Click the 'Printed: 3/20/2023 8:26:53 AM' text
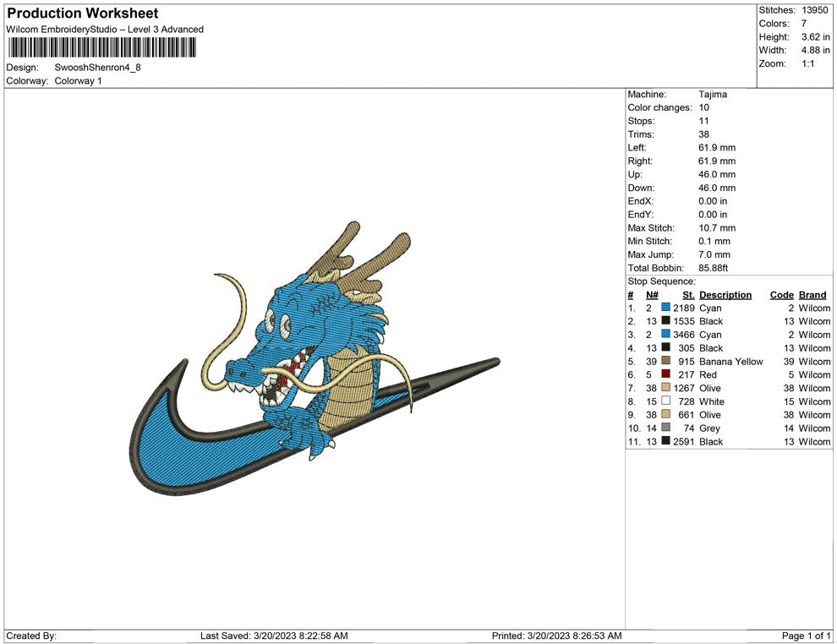The height and width of the screenshot is (644, 837). tap(556, 636)
